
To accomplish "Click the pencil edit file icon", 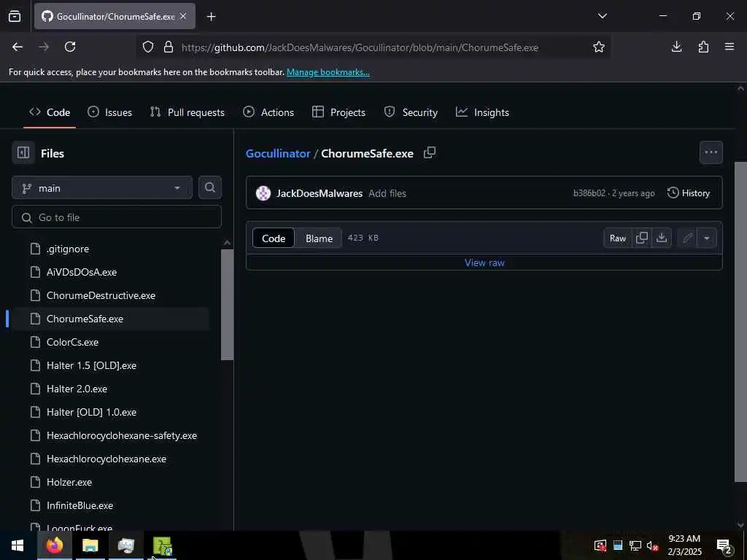I will [687, 238].
